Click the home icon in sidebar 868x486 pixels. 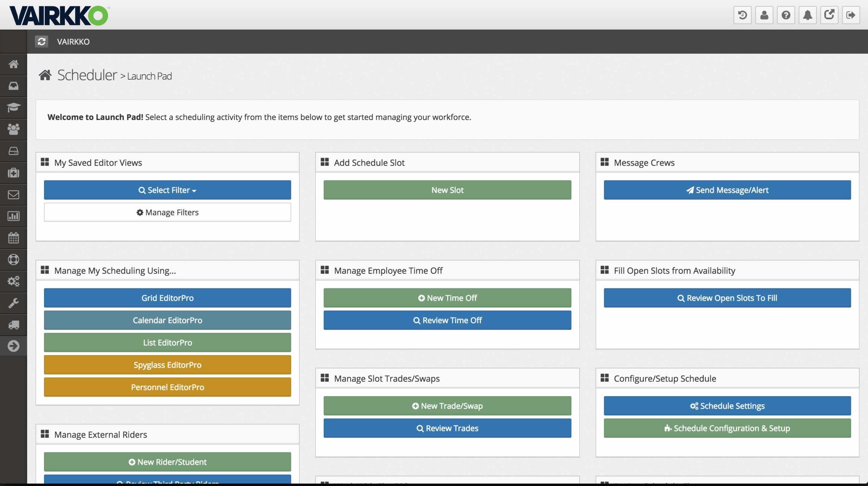click(x=14, y=64)
